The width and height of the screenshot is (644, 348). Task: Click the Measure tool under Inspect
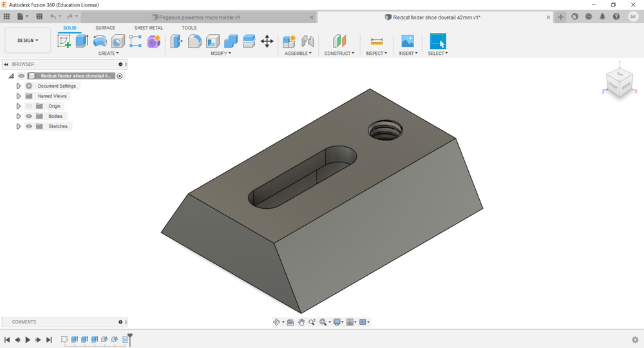point(377,41)
